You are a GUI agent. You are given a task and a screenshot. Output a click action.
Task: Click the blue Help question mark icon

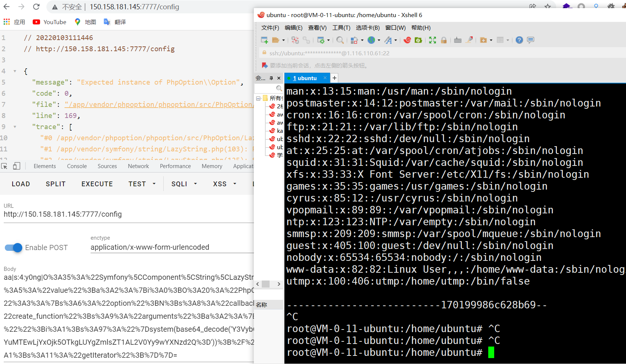(x=519, y=40)
